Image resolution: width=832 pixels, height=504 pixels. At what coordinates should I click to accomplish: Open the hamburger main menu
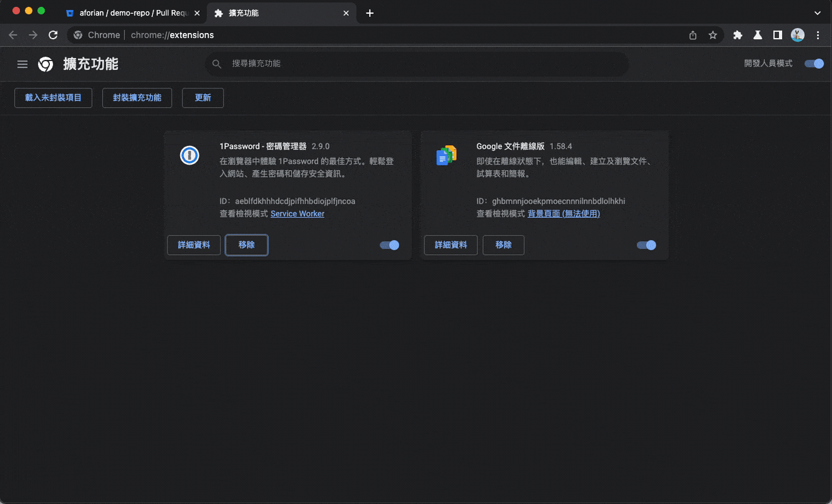22,64
